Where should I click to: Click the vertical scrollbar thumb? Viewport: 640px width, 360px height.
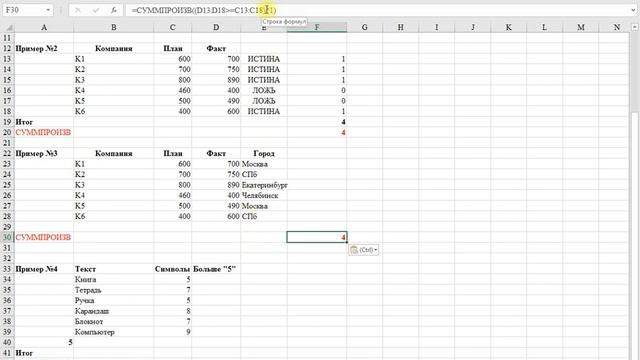635,71
